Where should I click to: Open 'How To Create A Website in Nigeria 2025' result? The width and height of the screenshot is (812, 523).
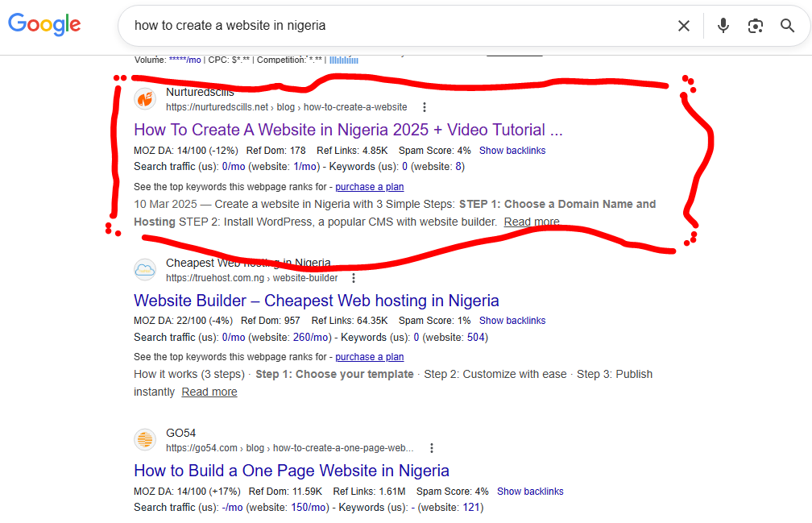pos(348,130)
